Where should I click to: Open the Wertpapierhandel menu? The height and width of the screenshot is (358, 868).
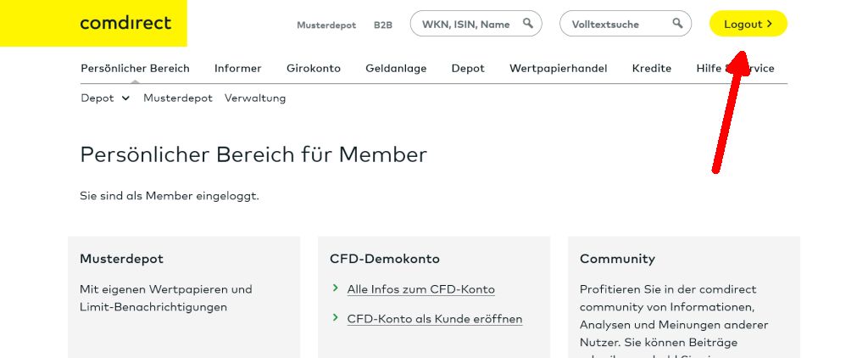coord(558,68)
